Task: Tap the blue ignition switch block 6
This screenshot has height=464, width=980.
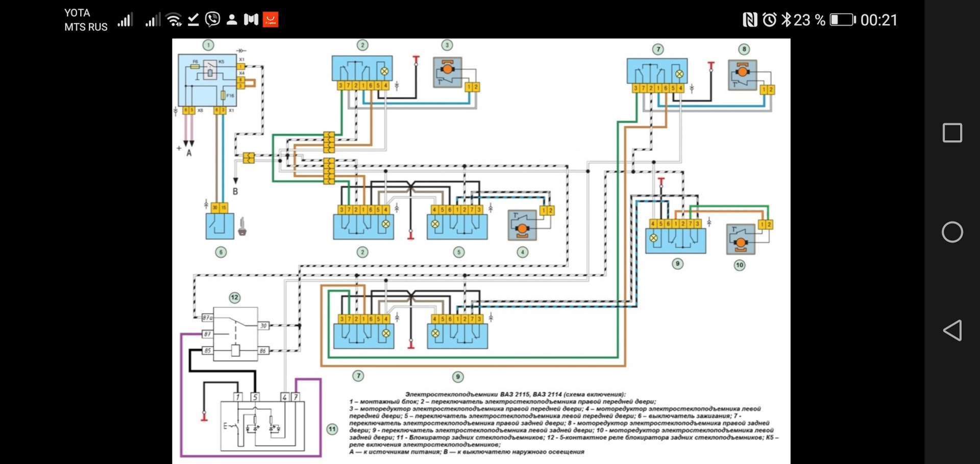Action: coord(219,226)
